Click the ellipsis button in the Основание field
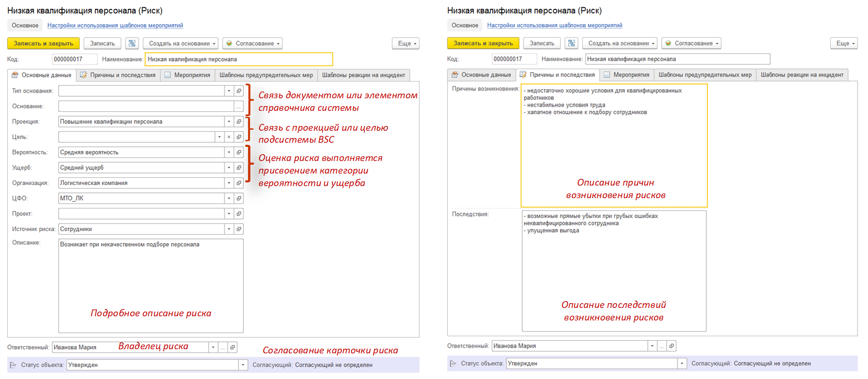The width and height of the screenshot is (868, 379). [x=239, y=107]
